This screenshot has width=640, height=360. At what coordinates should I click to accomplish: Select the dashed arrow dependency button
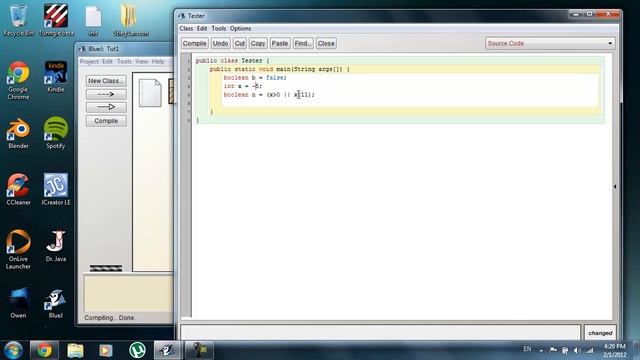pyautogui.click(x=106, y=94)
